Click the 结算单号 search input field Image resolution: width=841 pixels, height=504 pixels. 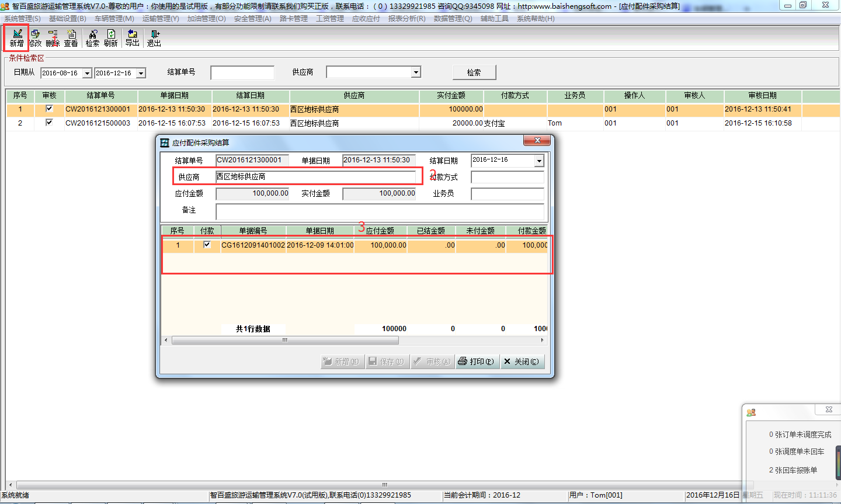[x=242, y=72]
